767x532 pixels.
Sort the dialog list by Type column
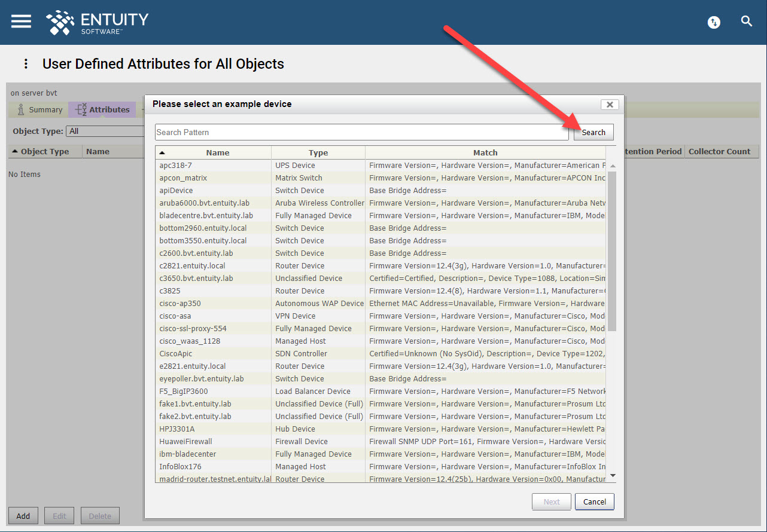coord(318,152)
